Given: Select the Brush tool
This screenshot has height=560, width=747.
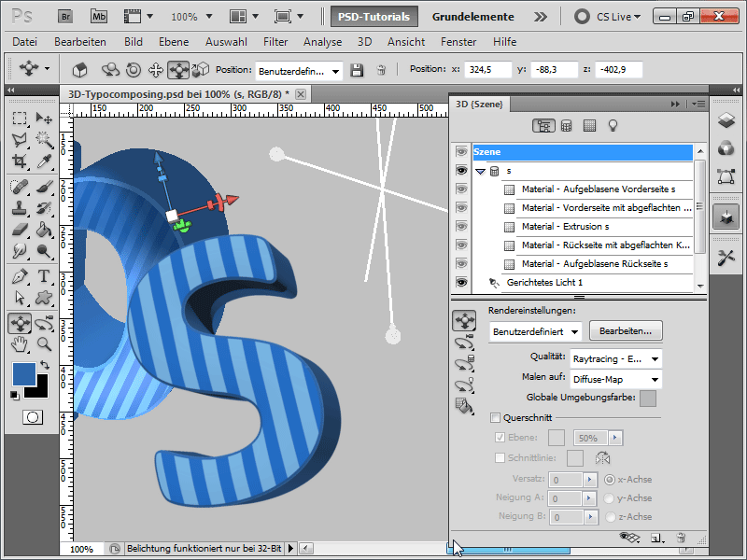Looking at the screenshot, I should pos(44,186).
